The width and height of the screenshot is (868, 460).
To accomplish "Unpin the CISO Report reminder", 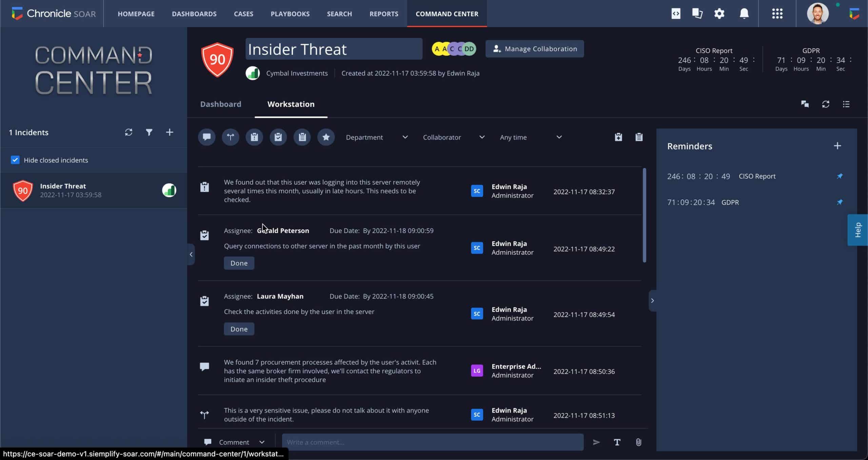I will [840, 176].
